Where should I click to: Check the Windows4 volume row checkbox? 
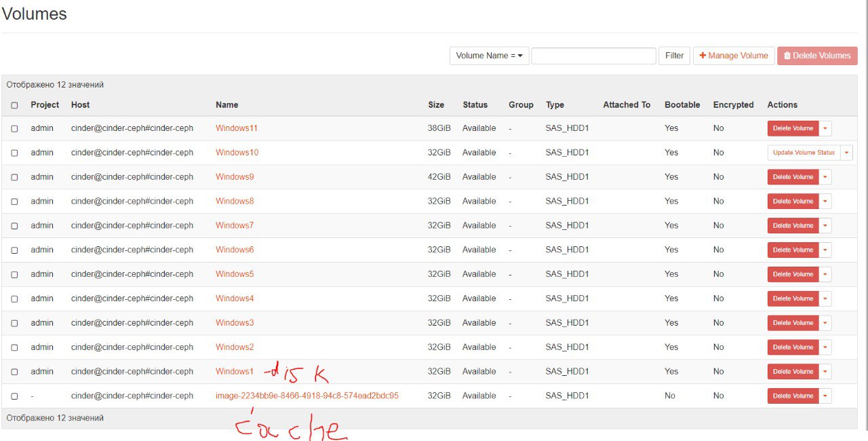(x=14, y=299)
